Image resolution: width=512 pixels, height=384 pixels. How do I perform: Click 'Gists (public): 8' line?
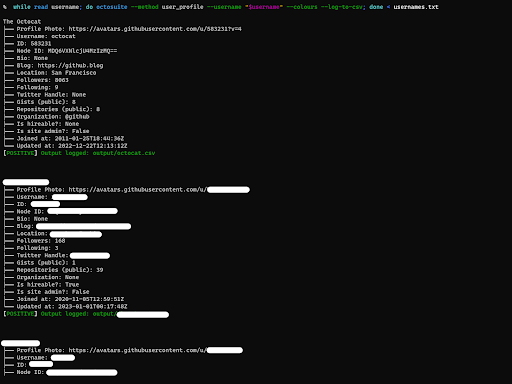coord(46,102)
